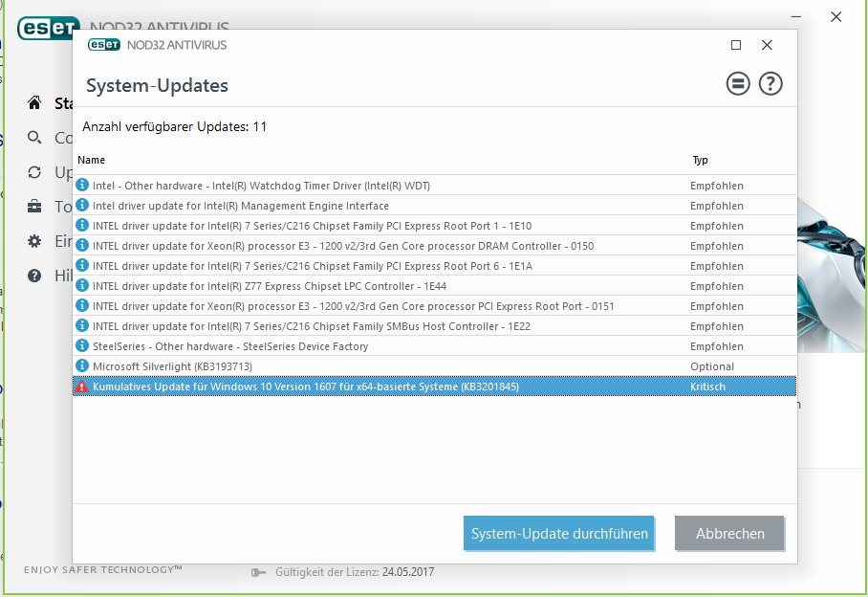Viewport: 868px width, 597px height.
Task: Click ESET logo in the main window header
Action: coord(48,29)
